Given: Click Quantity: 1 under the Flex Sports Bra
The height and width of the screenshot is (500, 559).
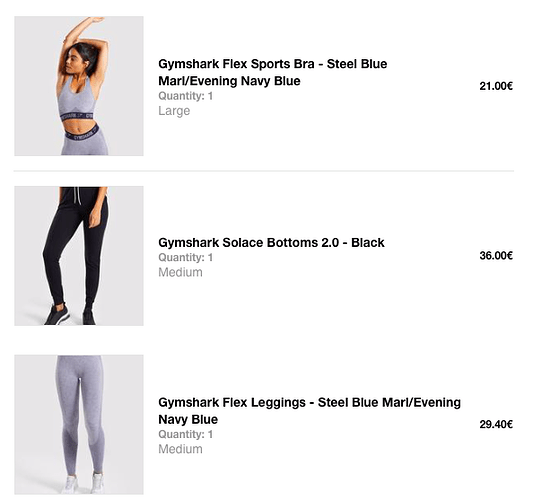Looking at the screenshot, I should (185, 96).
